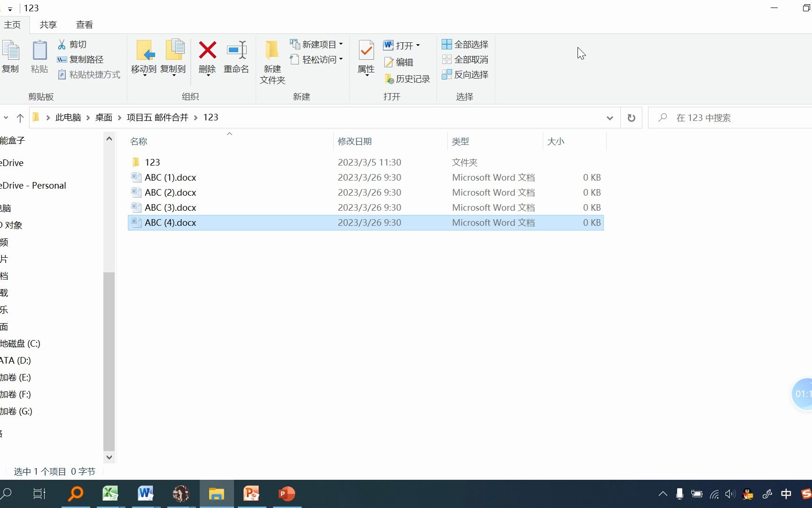Expand the 打开 (Open with) dropdown arrow
This screenshot has height=508, width=812.
click(x=418, y=45)
